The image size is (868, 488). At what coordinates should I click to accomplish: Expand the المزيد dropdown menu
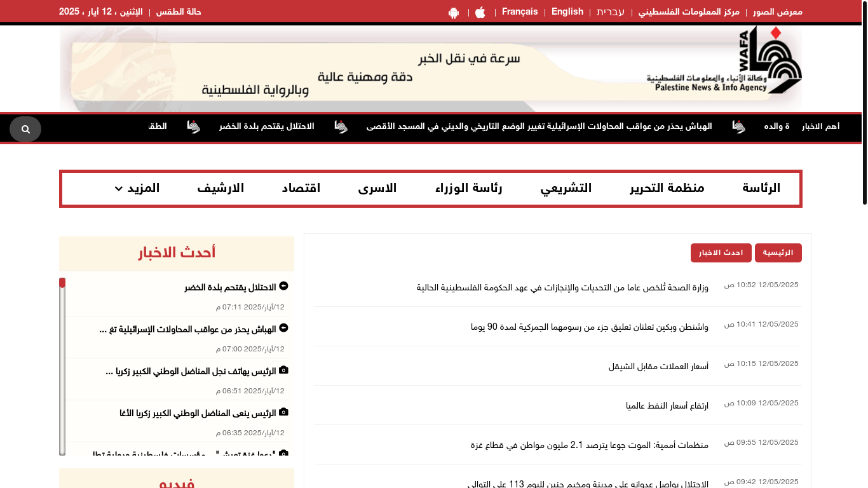point(137,188)
